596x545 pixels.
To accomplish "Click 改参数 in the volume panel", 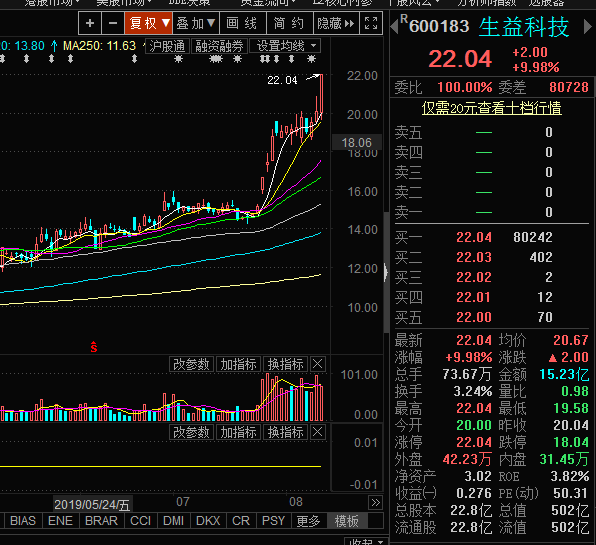I will click(x=191, y=364).
